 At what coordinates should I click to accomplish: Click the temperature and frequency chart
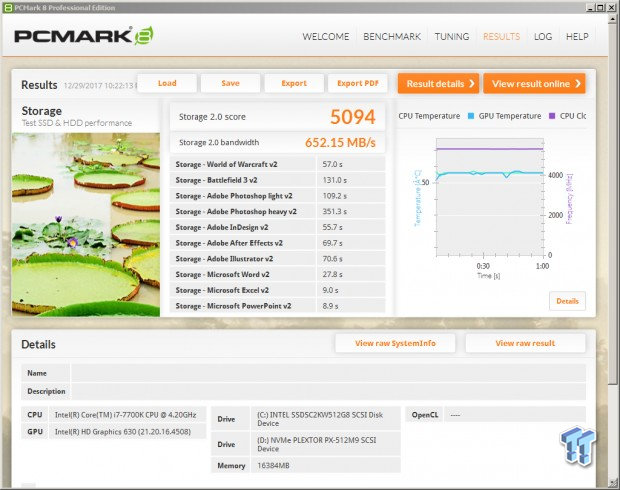[x=490, y=198]
